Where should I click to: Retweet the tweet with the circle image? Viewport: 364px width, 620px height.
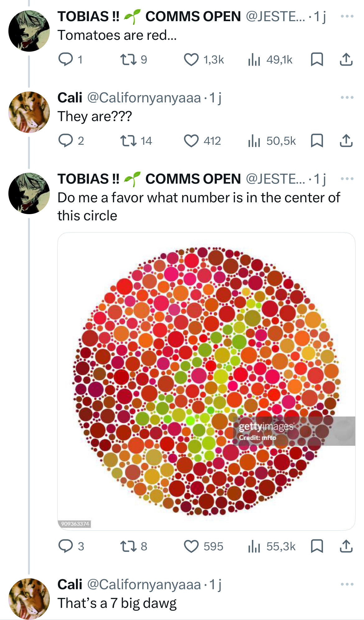[x=128, y=546]
